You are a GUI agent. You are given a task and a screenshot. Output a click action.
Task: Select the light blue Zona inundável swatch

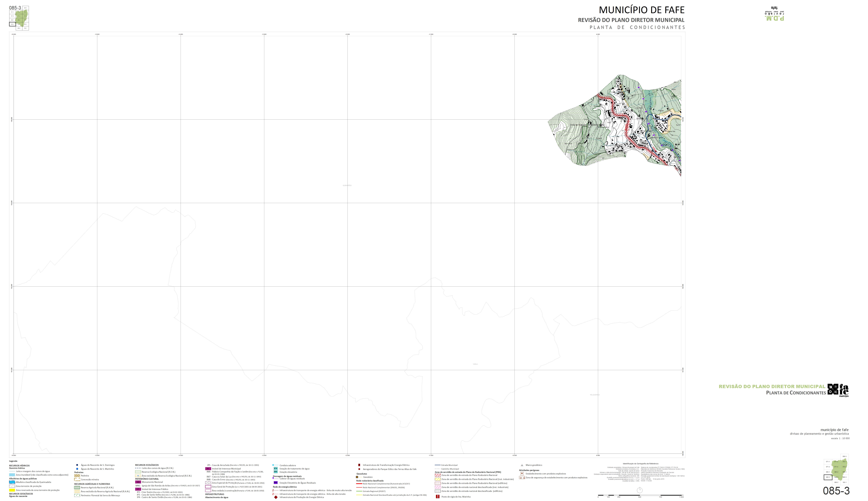click(x=12, y=475)
